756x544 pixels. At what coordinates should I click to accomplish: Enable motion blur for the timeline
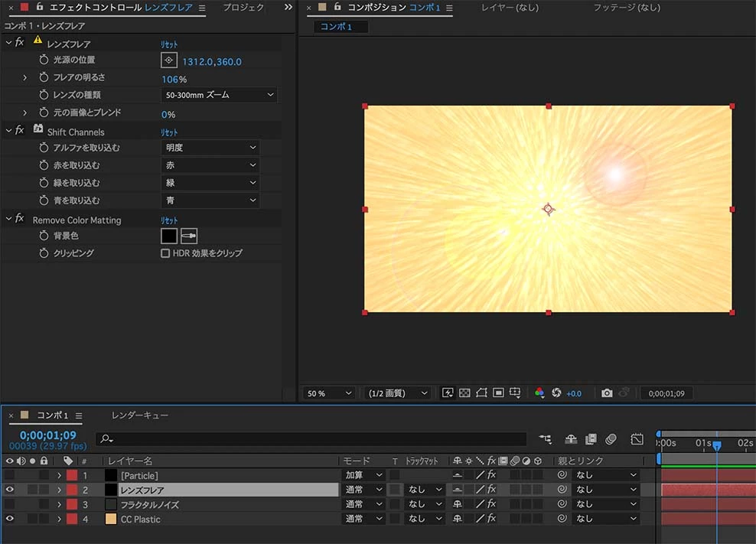tap(611, 439)
